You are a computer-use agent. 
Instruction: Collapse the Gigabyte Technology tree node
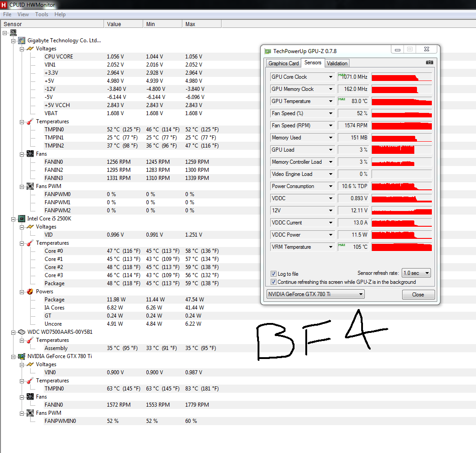14,41
